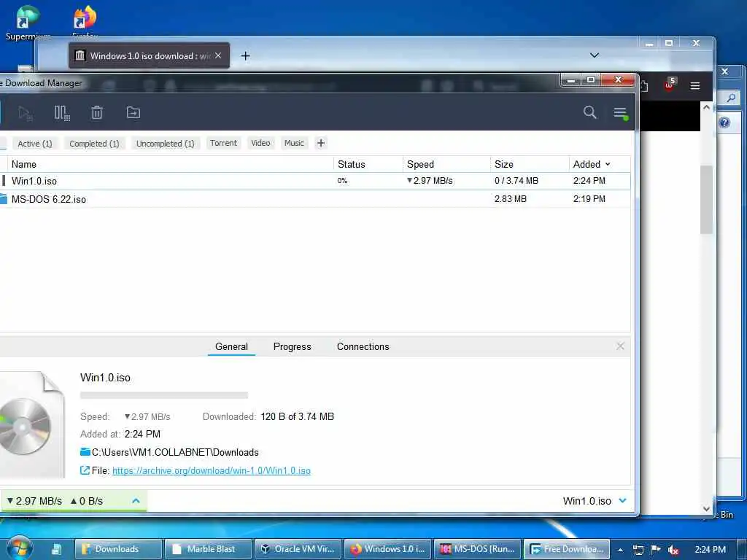
Task: Show hidden system tray icons
Action: tap(620, 550)
